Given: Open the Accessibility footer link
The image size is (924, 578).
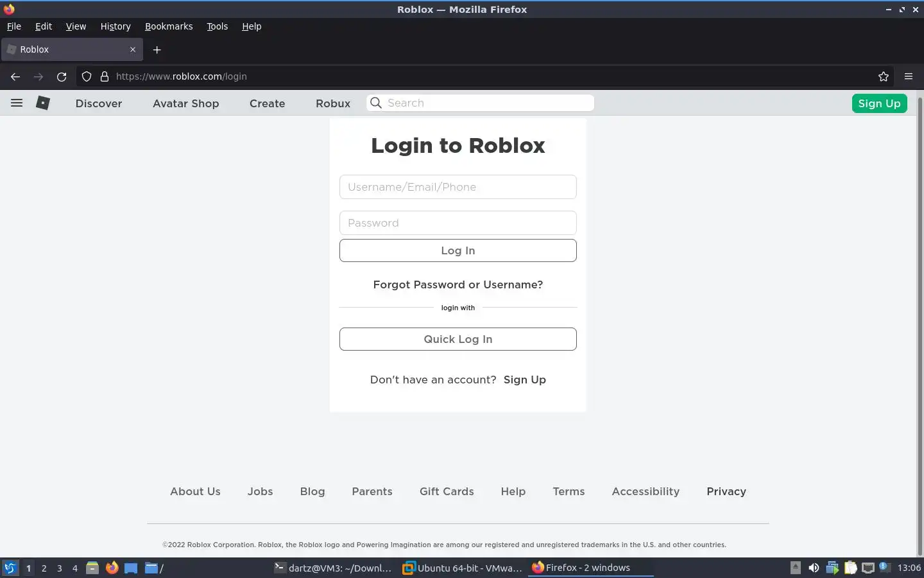Looking at the screenshot, I should coord(646,491).
